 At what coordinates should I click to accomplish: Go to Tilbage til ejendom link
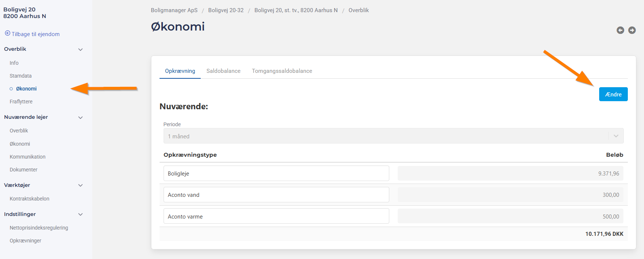[x=35, y=34]
